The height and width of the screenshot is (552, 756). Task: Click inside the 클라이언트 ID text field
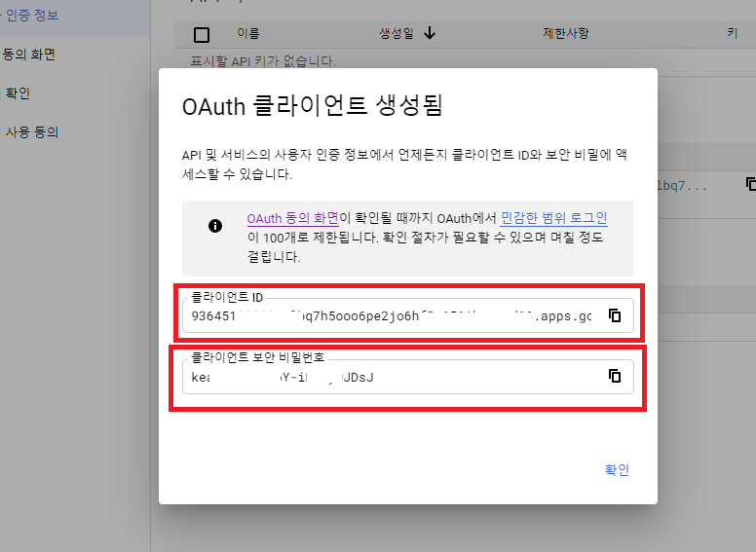pyautogui.click(x=390, y=316)
